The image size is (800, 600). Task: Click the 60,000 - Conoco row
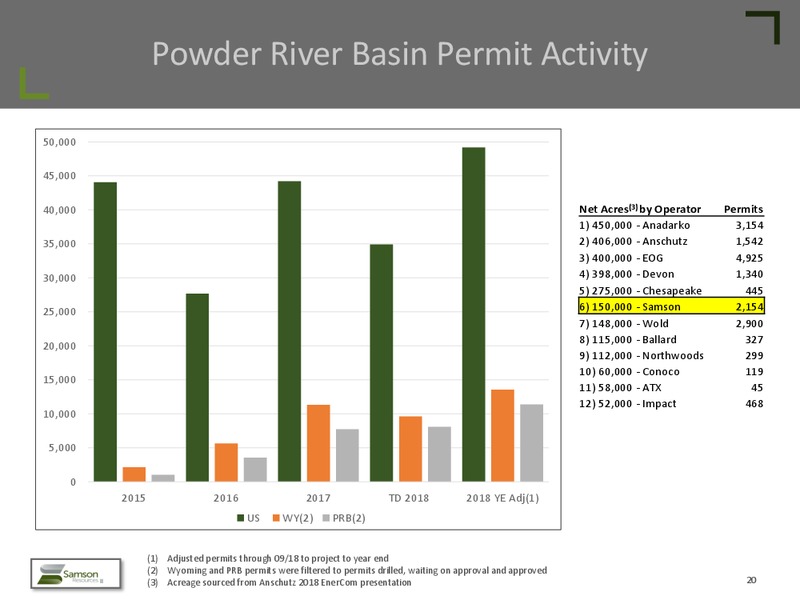671,372
